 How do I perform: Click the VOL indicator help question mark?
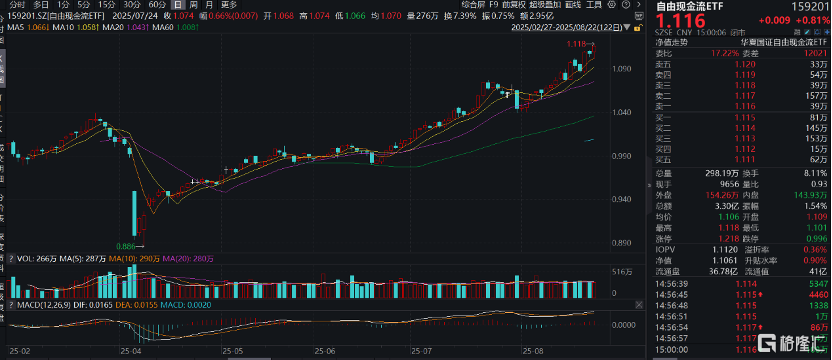(11, 259)
